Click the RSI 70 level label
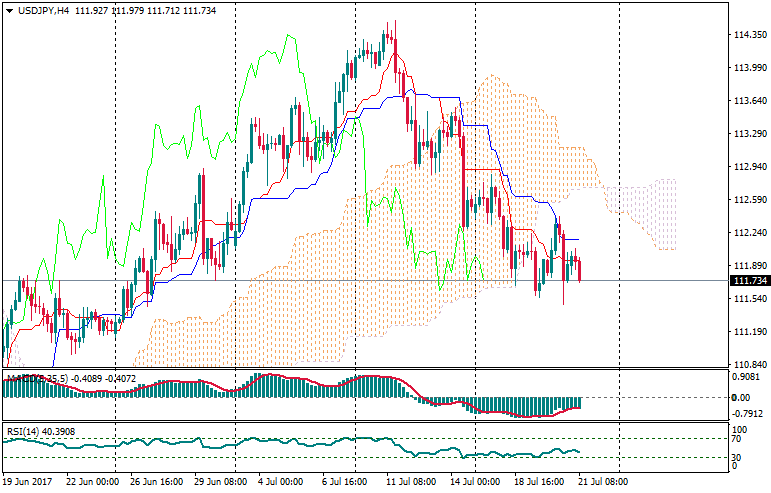This screenshot has height=493, width=771. [x=737, y=438]
